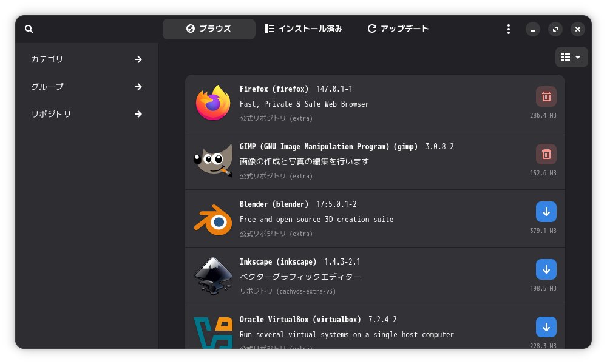Click Firefox version 147.0.1-1
Screen dimensions: 607x364
[x=334, y=89]
